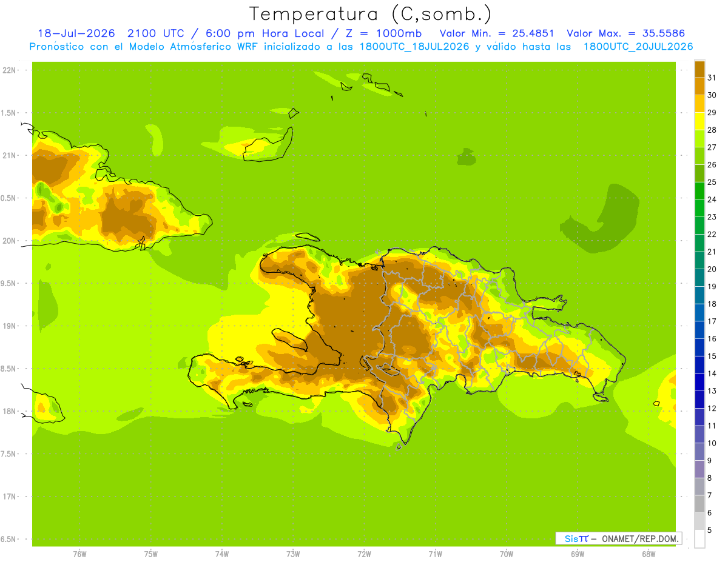Click the '8.5N' latitude label
This screenshot has height=562, width=728.
pyautogui.click(x=9, y=369)
